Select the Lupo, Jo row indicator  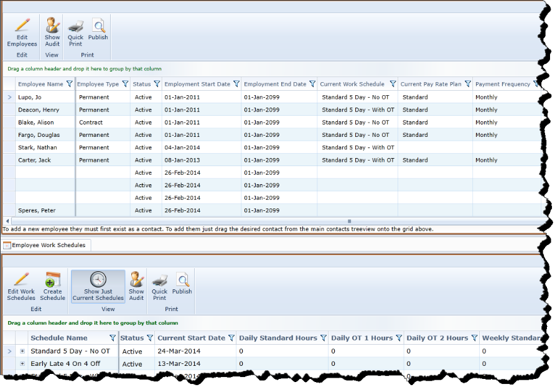[9, 97]
